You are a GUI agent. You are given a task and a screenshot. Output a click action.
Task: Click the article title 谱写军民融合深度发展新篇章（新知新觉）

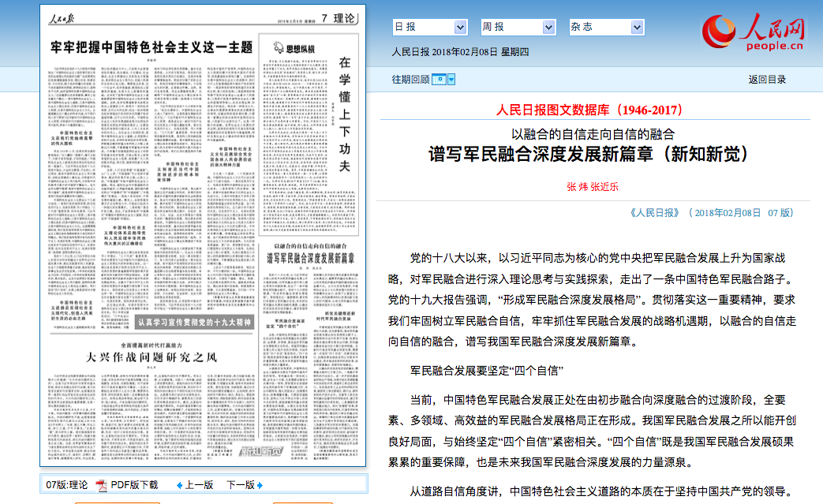[x=592, y=155]
